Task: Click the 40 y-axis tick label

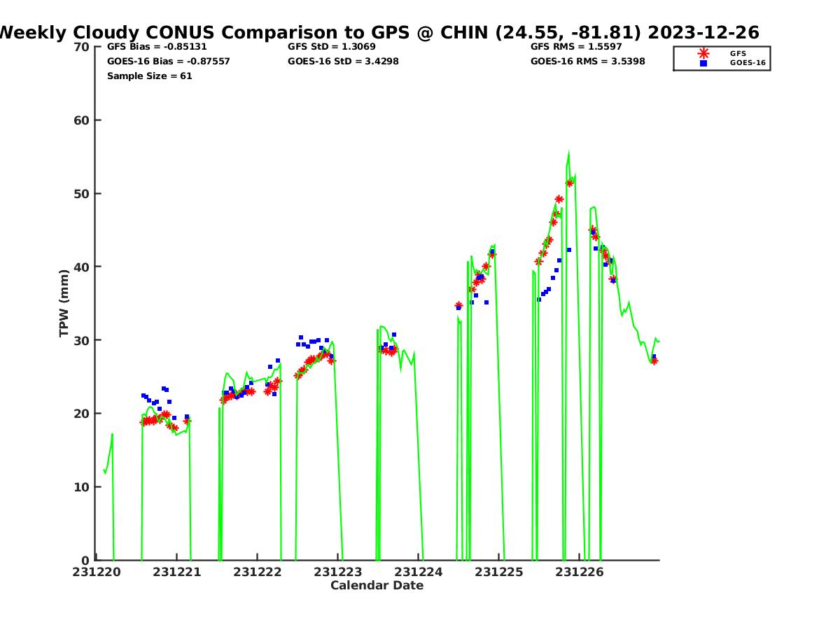Action: click(83, 267)
